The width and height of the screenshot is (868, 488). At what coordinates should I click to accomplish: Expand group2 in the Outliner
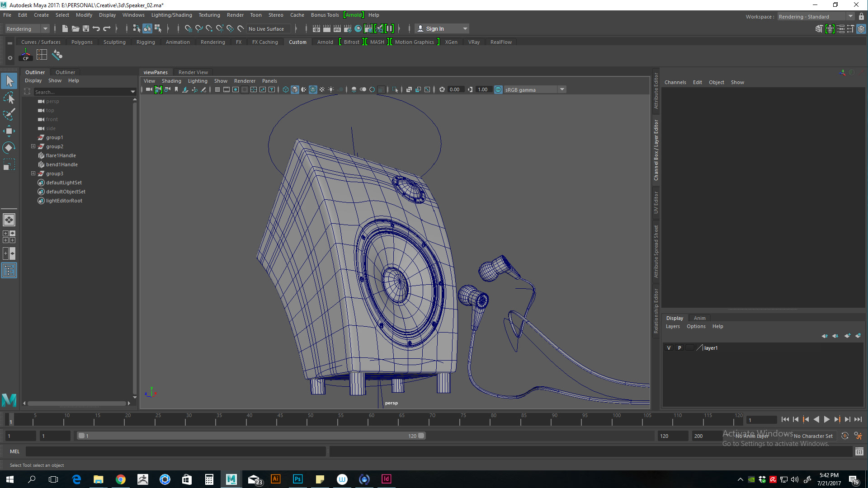click(x=33, y=146)
